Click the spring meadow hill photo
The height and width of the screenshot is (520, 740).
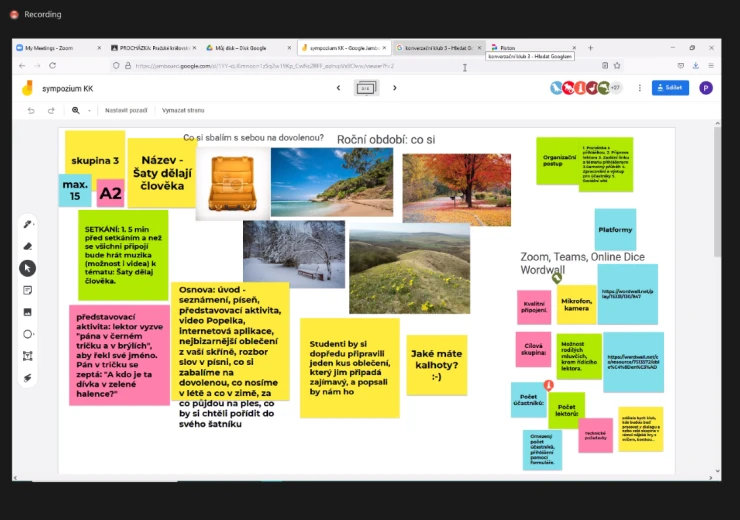410,269
